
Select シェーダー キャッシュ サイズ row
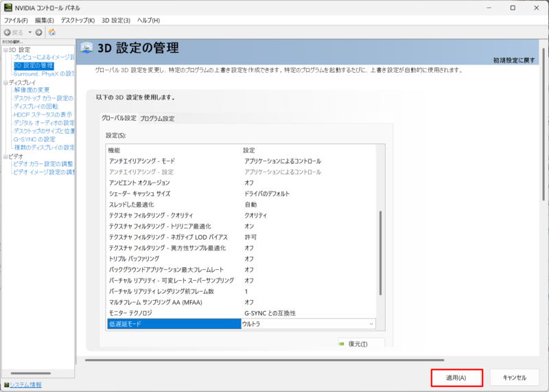click(x=242, y=194)
